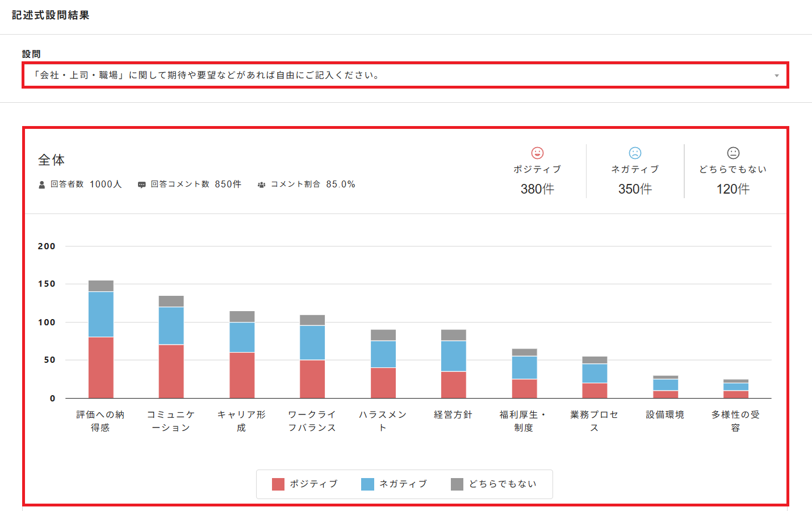
Task: Click the 全体 section title
Action: (x=52, y=160)
